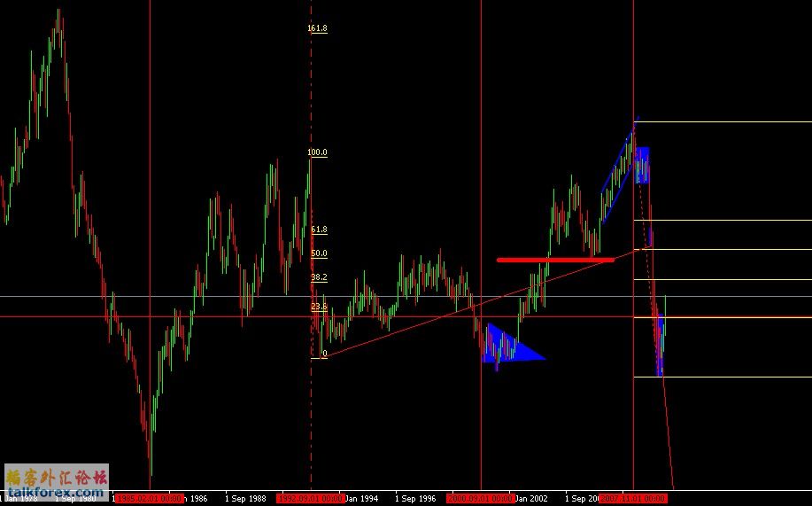Select the dashed red Fibonacci vertical line
Screen dimensions: 812x506
click(311, 244)
